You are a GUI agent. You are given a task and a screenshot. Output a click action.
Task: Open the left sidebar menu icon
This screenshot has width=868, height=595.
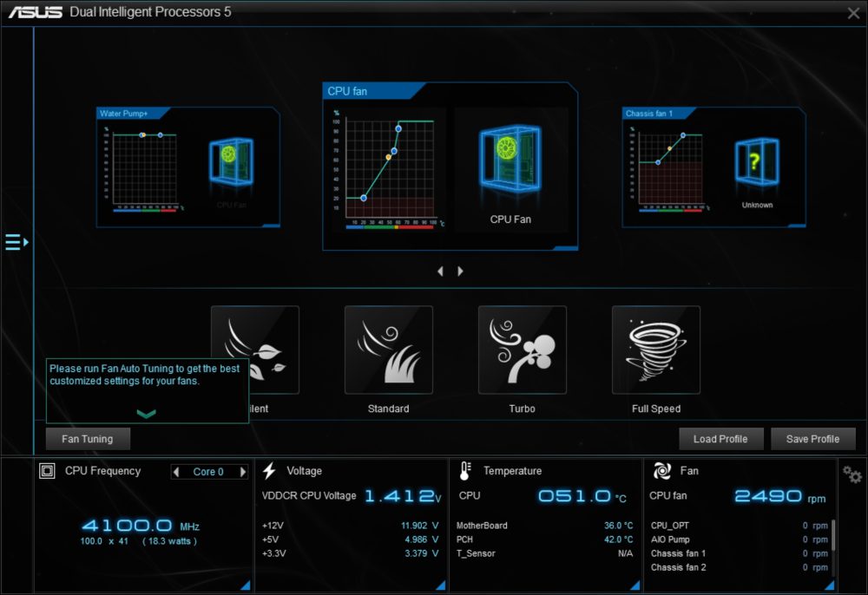click(x=16, y=242)
